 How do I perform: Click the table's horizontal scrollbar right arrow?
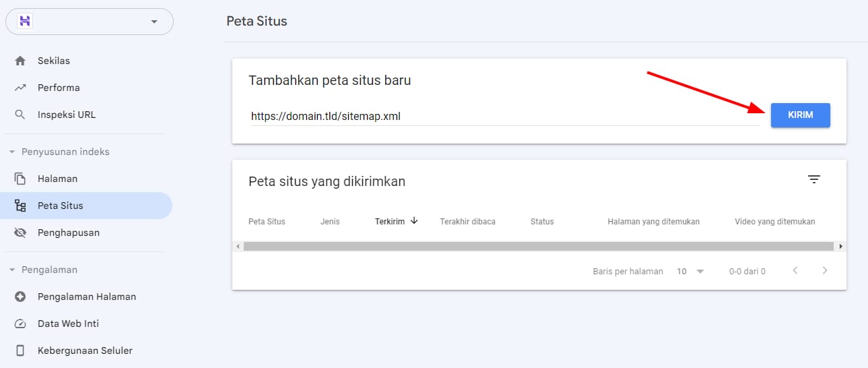coord(840,247)
